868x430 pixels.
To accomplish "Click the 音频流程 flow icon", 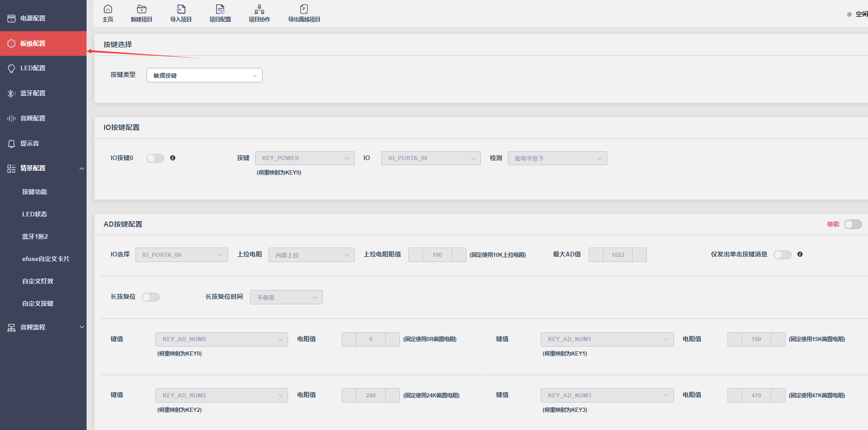I will click(x=12, y=328).
